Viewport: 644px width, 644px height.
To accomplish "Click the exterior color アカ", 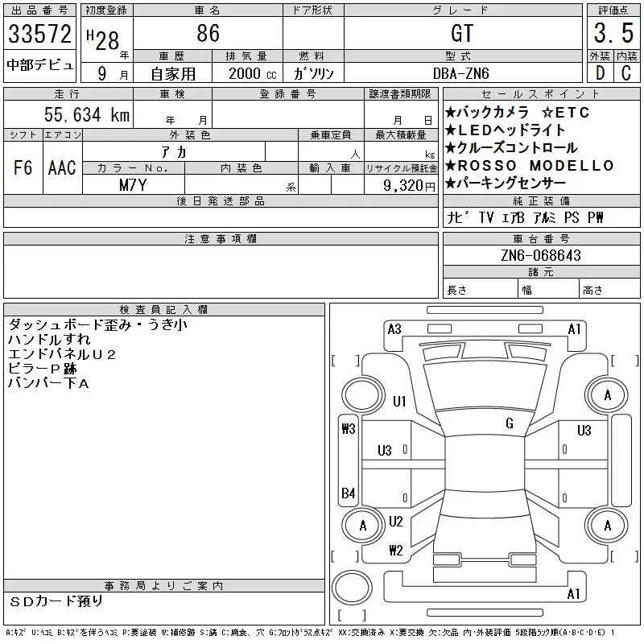I will tap(174, 152).
